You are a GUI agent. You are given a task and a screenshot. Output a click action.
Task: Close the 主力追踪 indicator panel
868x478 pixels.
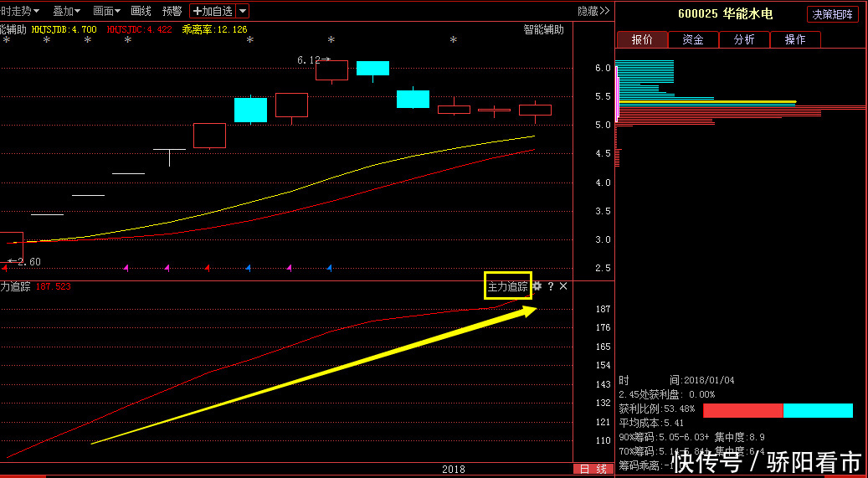pyautogui.click(x=563, y=286)
